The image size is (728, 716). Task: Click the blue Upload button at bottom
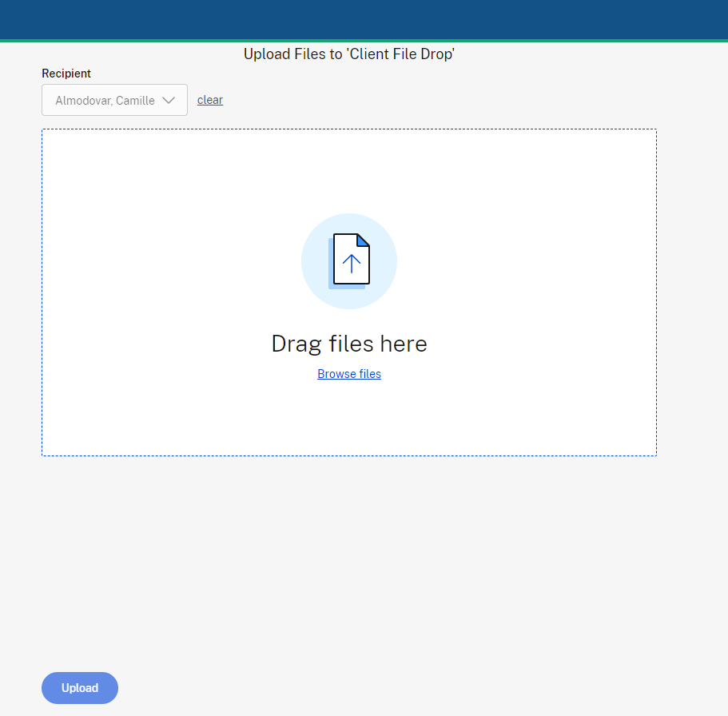coord(79,687)
